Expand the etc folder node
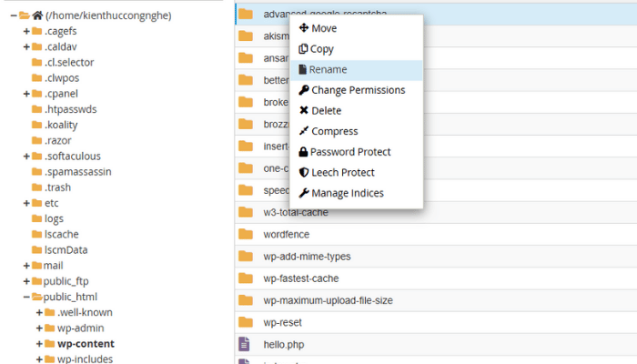This screenshot has height=364, width=637. pyautogui.click(x=26, y=203)
